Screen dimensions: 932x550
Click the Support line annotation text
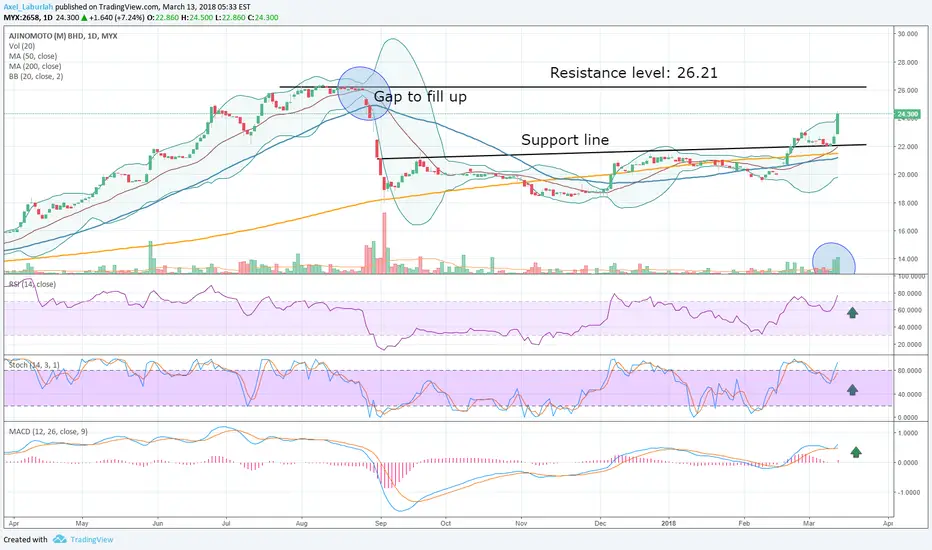pos(565,140)
